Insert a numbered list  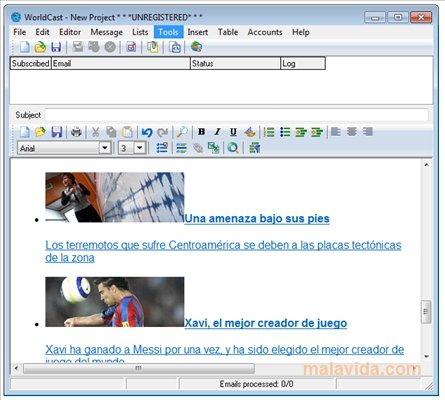pyautogui.click(x=269, y=132)
